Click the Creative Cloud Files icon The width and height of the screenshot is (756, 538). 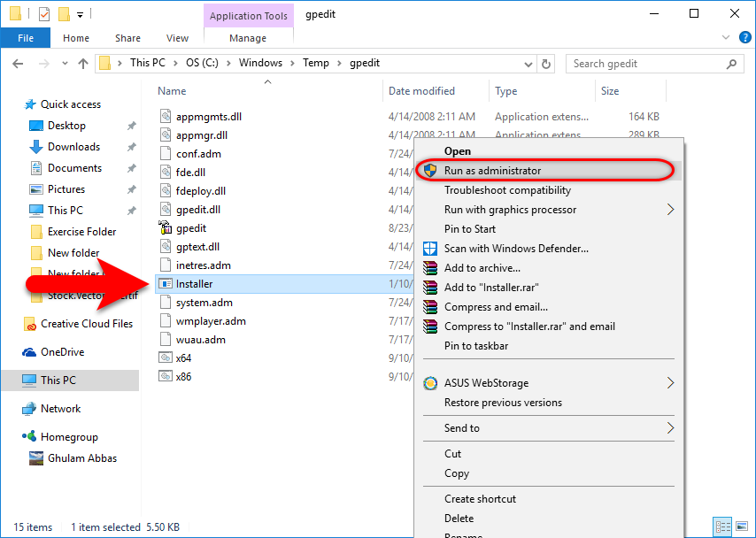pyautogui.click(x=29, y=324)
